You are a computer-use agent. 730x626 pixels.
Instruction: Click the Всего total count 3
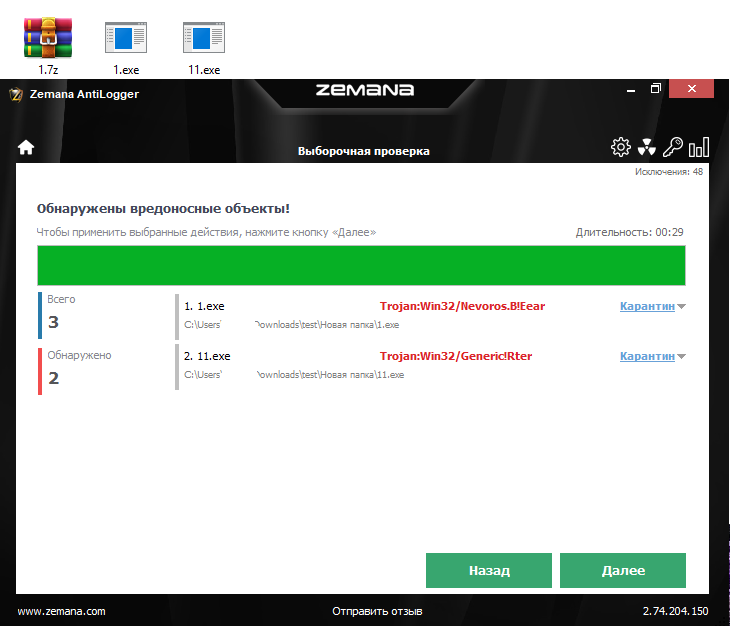[54, 322]
